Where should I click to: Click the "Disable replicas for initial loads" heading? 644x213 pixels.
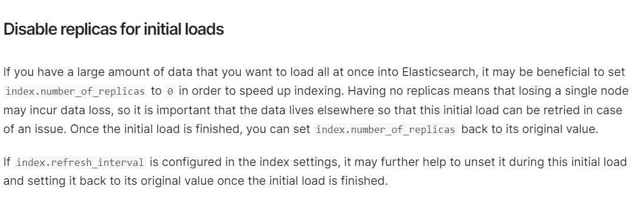(114, 29)
